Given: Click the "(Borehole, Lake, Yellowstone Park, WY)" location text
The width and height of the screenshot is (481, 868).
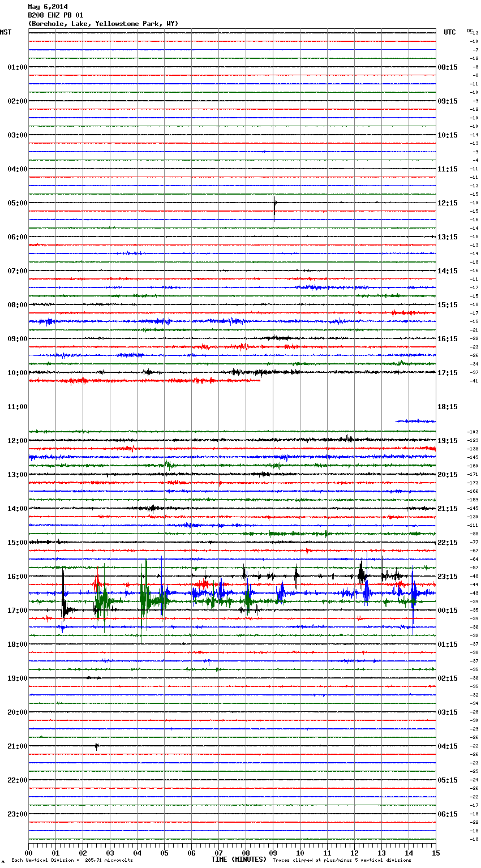Looking at the screenshot, I should click(x=103, y=24).
